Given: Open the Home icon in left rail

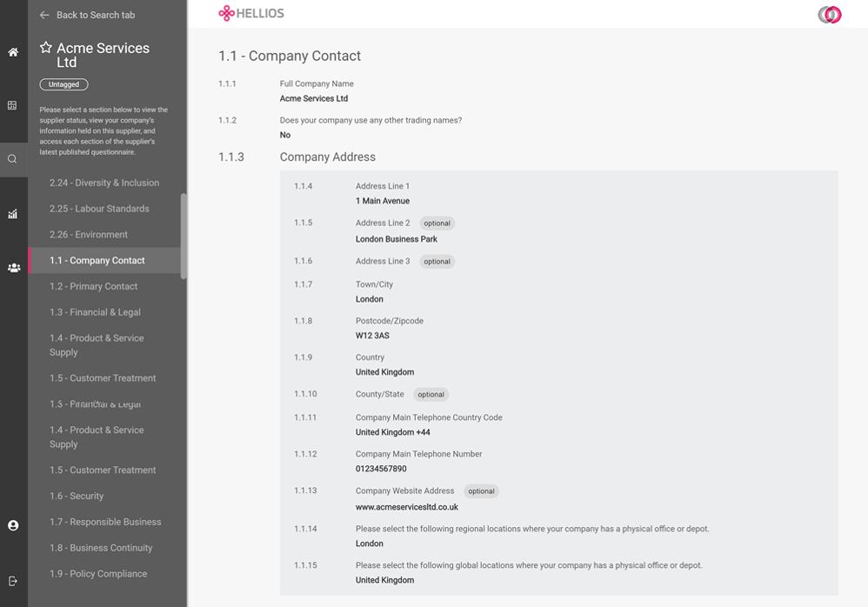Looking at the screenshot, I should pyautogui.click(x=13, y=52).
